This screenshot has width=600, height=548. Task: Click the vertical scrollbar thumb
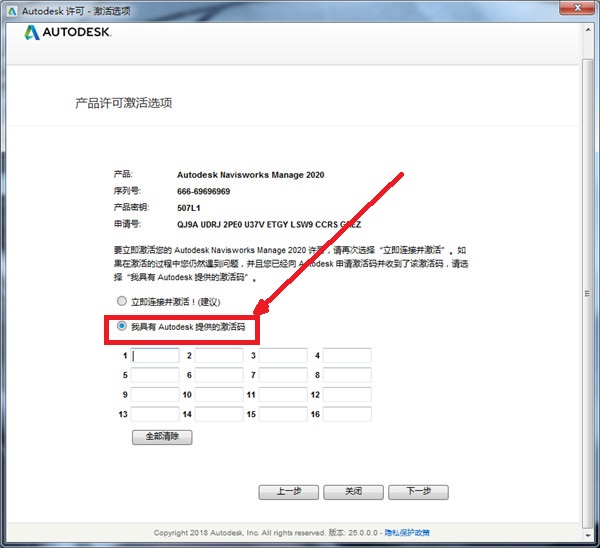point(587,294)
